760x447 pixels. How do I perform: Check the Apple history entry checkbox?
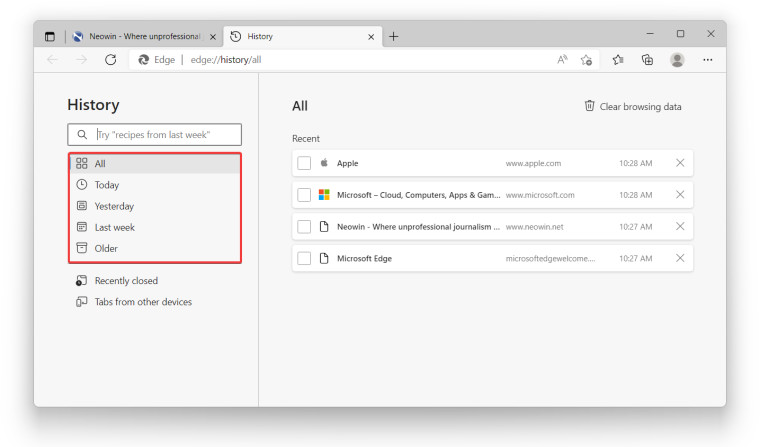[304, 163]
